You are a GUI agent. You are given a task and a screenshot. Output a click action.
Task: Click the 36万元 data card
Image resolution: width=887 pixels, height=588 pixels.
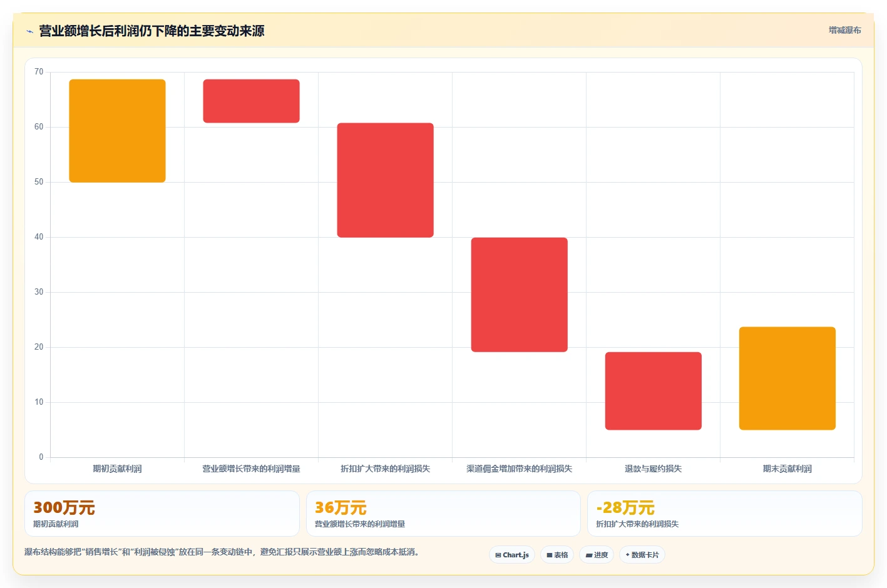tap(443, 514)
